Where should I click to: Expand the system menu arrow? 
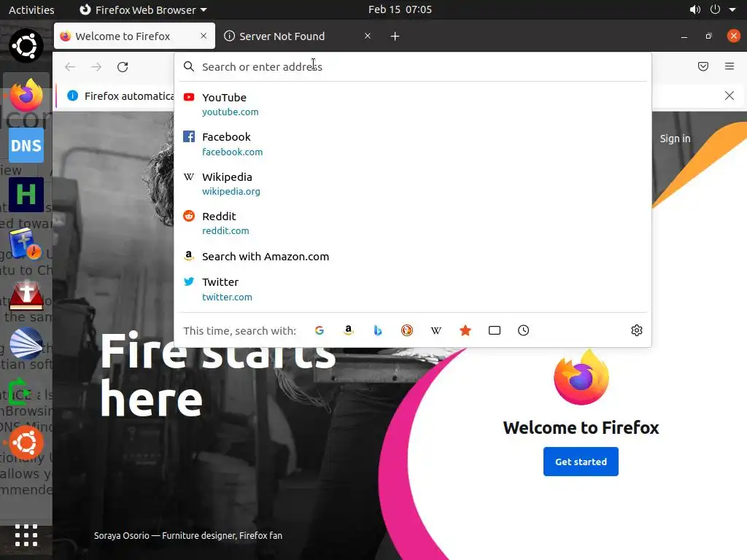click(732, 9)
